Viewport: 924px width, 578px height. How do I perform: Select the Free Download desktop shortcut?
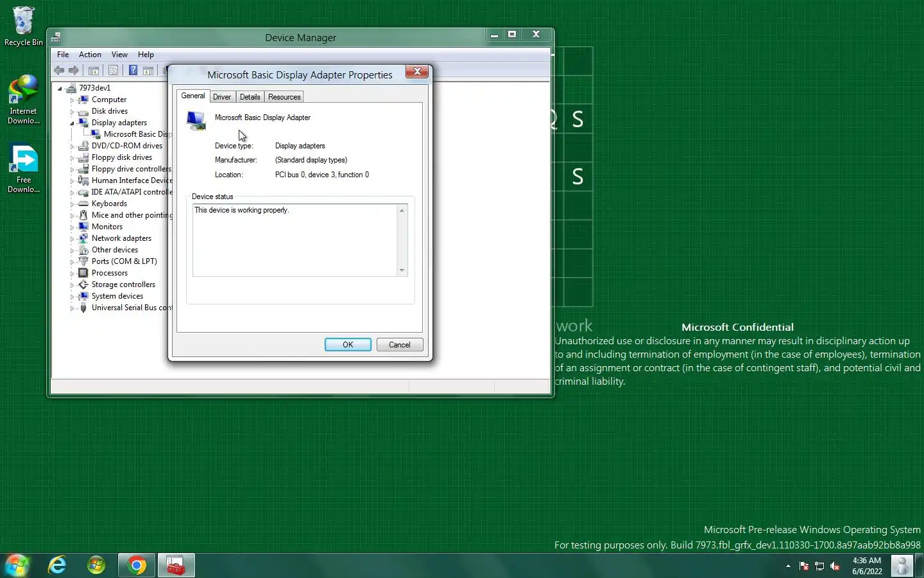point(24,169)
